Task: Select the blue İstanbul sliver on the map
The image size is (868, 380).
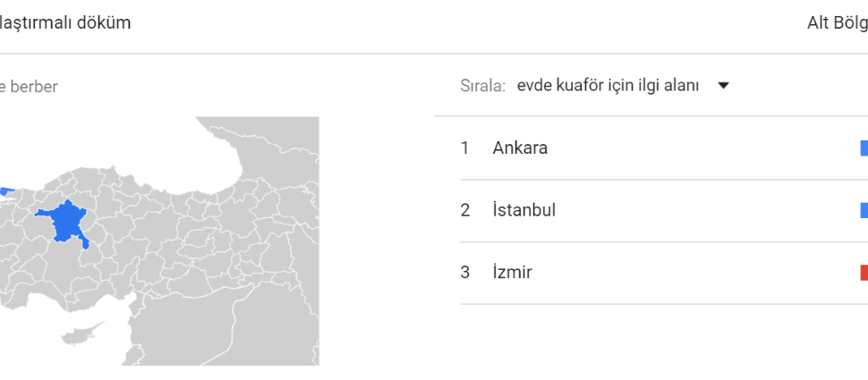Action: pos(6,191)
